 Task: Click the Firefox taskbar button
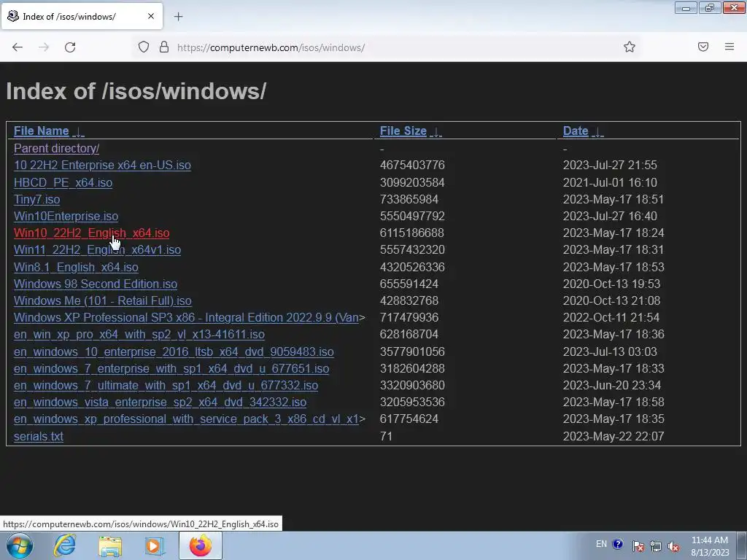point(201,545)
